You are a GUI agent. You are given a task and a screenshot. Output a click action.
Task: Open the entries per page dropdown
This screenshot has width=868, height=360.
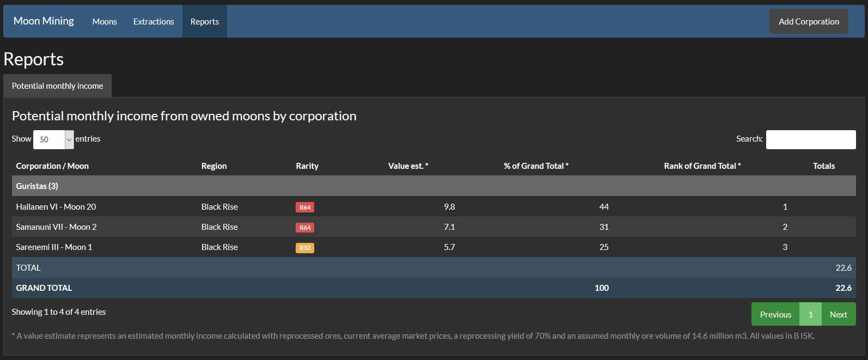click(x=53, y=139)
